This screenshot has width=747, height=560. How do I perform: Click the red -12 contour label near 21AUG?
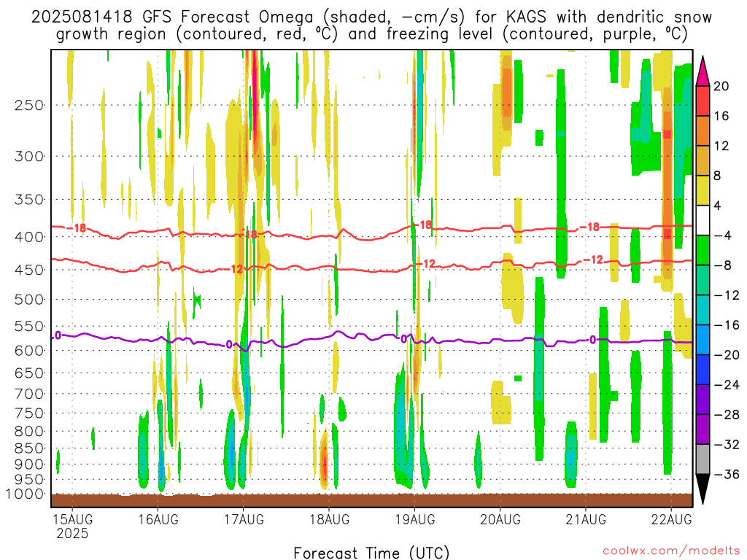click(x=593, y=260)
